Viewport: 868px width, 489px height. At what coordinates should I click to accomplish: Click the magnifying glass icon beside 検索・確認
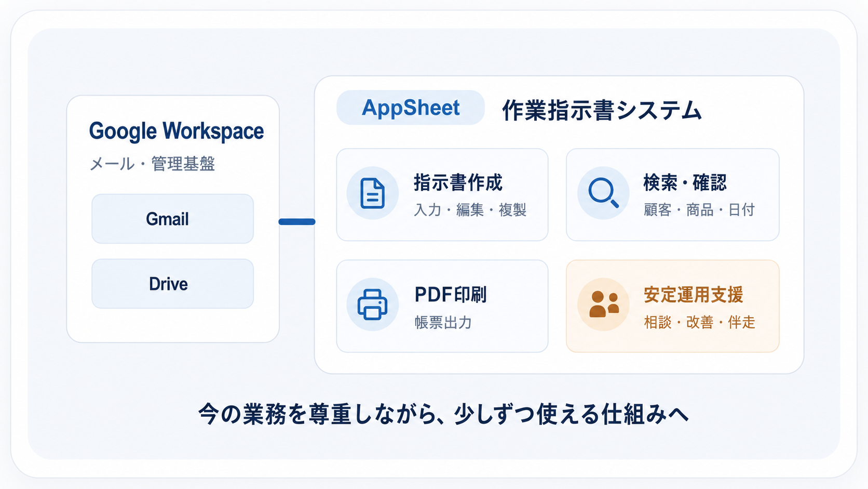coord(603,193)
